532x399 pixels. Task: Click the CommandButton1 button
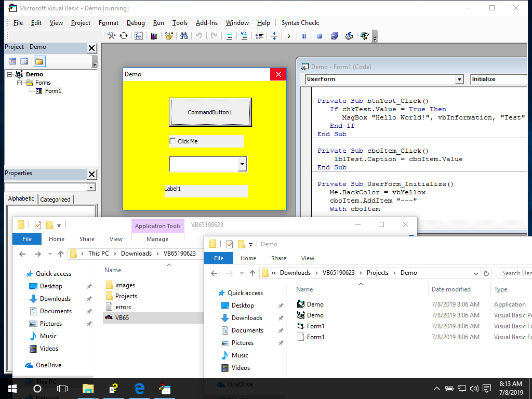click(210, 112)
